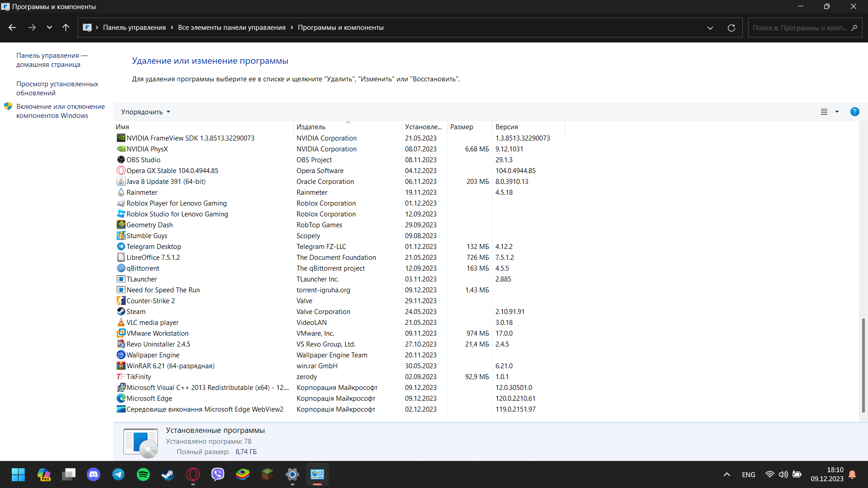Click Все элементы панели управления breadcrumb
Screen dimensions: 868x488
231,28
